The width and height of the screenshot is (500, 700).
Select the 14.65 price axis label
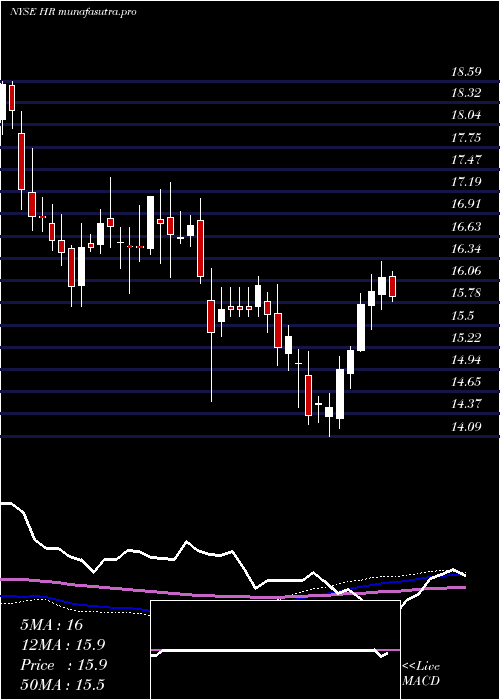(467, 382)
